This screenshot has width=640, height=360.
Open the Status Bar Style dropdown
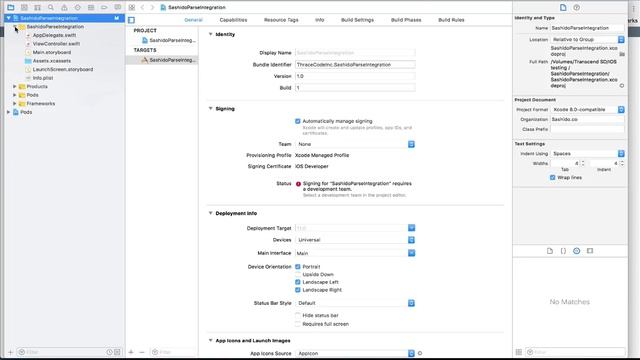[x=355, y=303]
